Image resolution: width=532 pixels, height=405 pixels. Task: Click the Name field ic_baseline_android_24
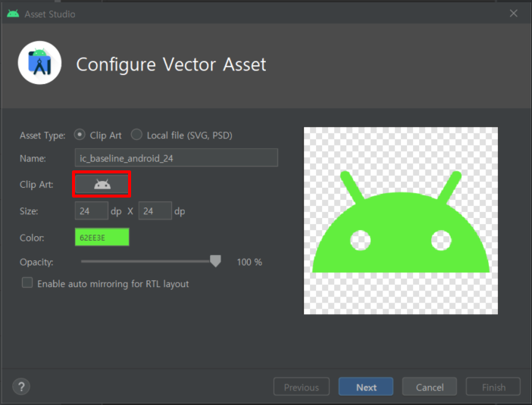177,157
